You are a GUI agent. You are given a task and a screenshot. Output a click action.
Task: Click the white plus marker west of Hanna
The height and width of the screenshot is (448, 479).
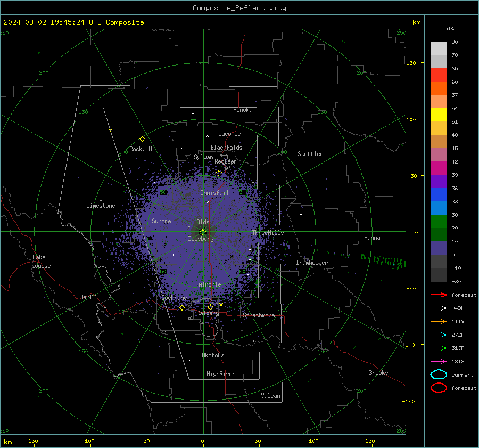click(301, 214)
